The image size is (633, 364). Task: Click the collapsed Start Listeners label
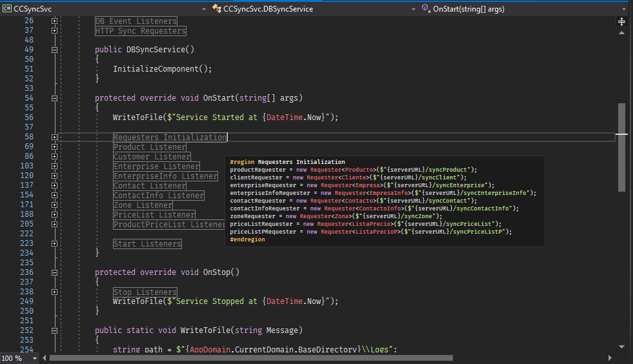147,244
